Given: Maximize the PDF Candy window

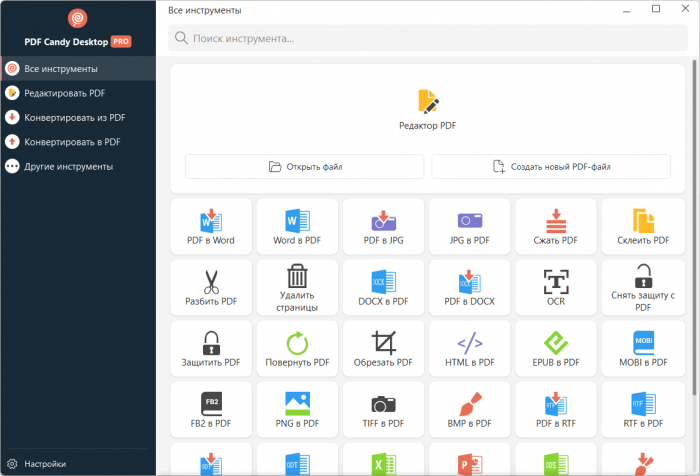Looking at the screenshot, I should [656, 8].
